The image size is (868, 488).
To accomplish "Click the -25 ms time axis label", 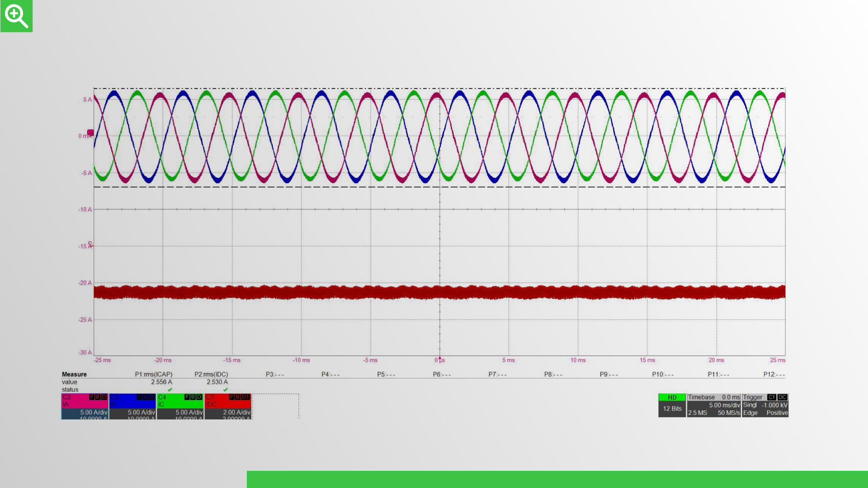I will pyautogui.click(x=102, y=360).
